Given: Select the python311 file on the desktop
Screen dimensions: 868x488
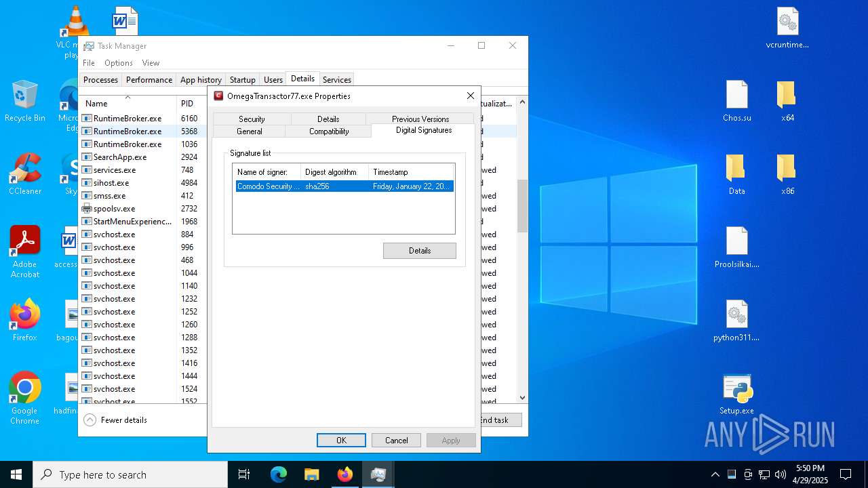Looking at the screenshot, I should pyautogui.click(x=737, y=321).
